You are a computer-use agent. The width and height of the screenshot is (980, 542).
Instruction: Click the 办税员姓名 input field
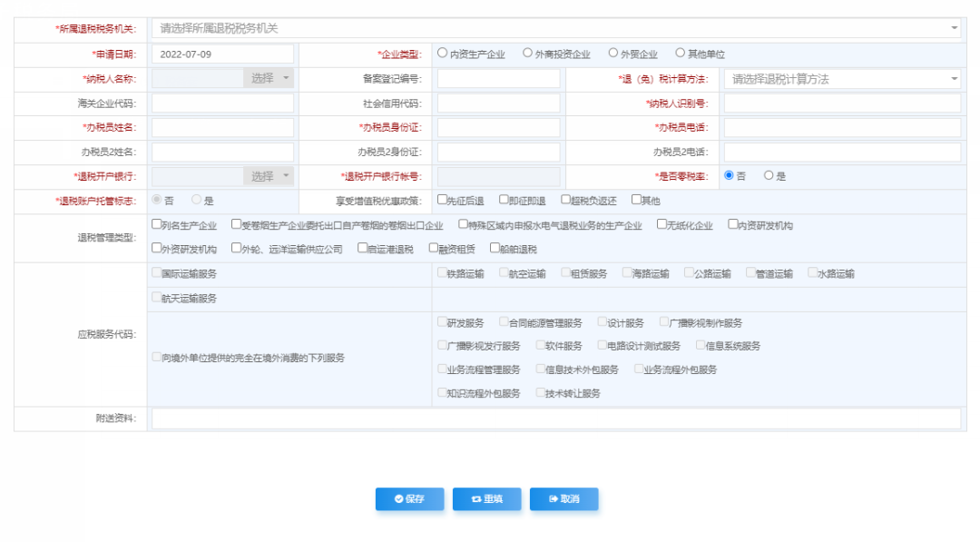pos(222,128)
